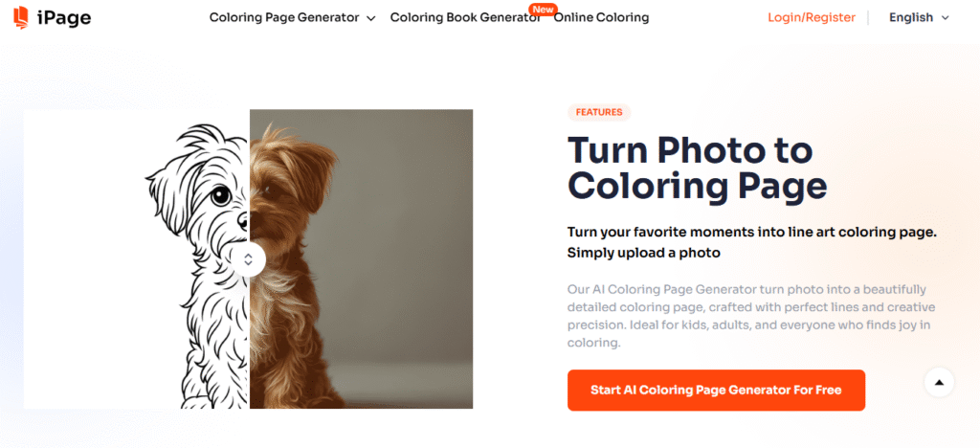Click the orange New badge

542,10
